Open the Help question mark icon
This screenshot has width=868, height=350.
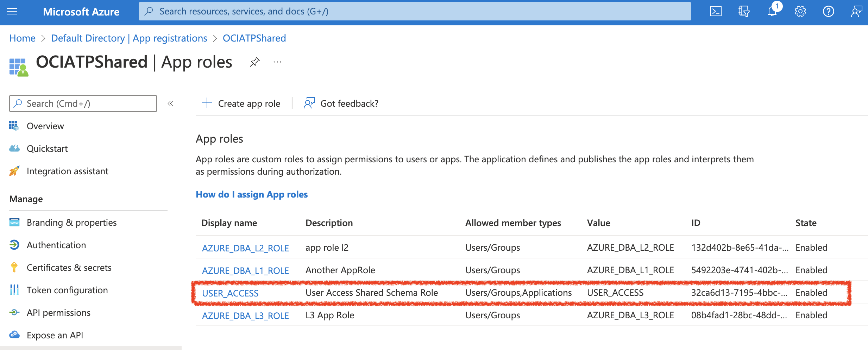click(828, 12)
